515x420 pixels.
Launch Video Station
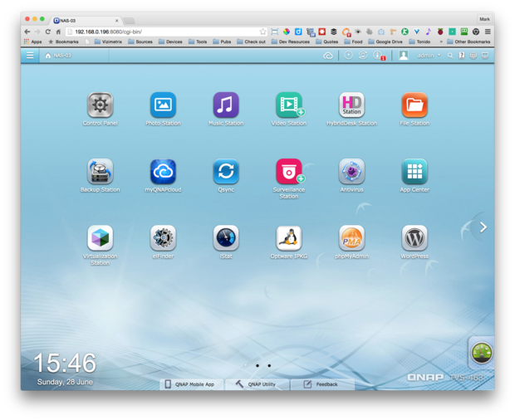(289, 105)
